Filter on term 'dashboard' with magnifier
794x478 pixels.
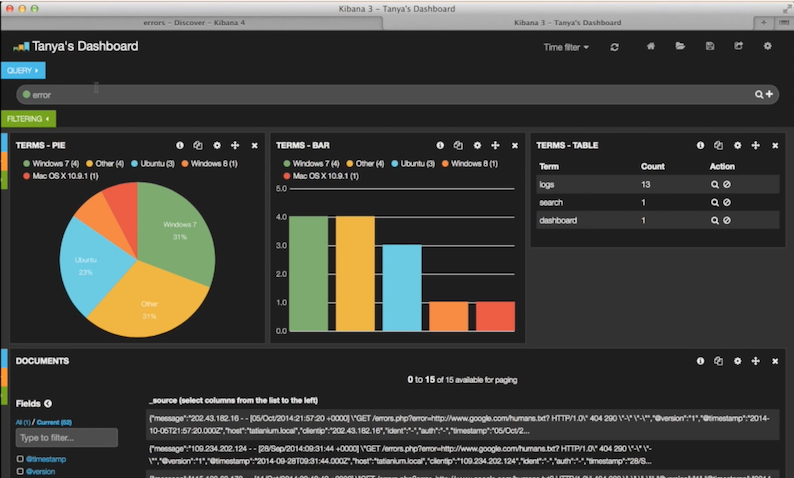click(714, 221)
